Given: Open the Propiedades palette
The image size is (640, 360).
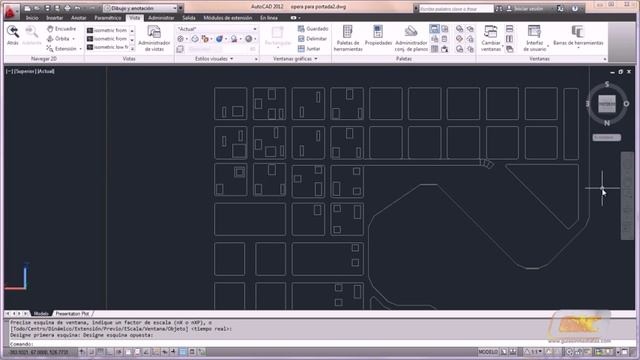Looking at the screenshot, I should [378, 35].
